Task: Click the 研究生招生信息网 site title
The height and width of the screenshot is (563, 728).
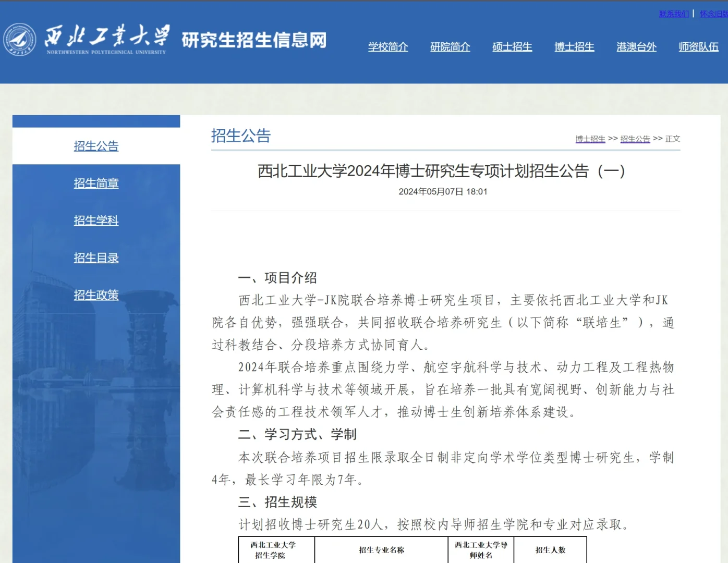Action: pyautogui.click(x=254, y=40)
